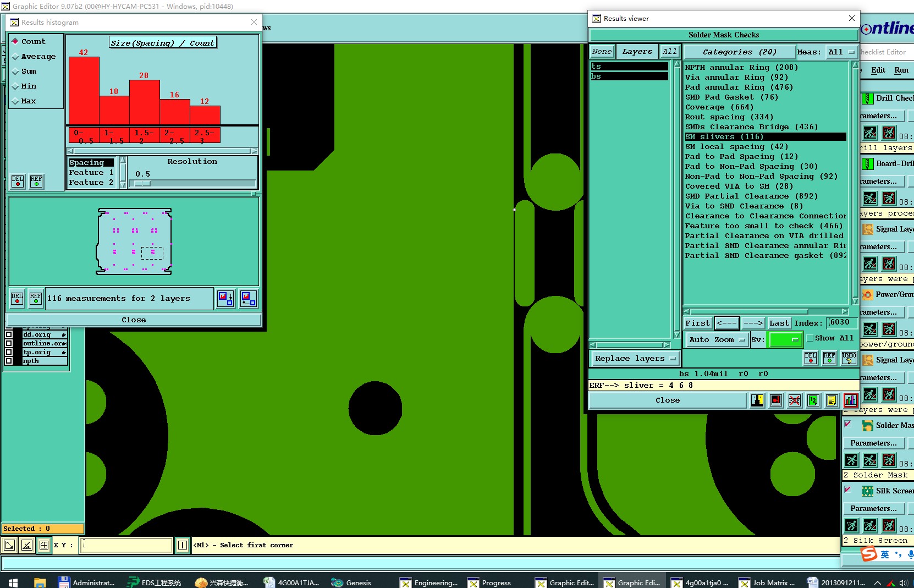The height and width of the screenshot is (588, 914).
Task: Click the red snapshot icon in Results viewer
Action: (x=776, y=400)
